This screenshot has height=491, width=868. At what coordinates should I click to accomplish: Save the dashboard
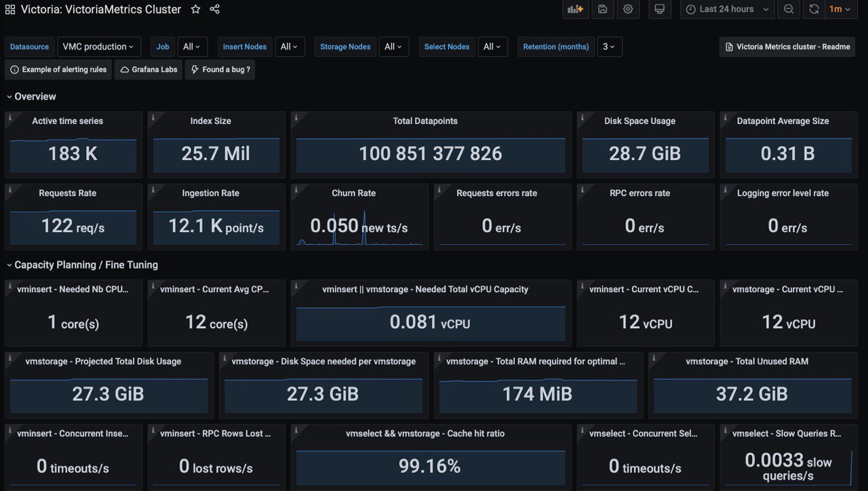point(602,9)
